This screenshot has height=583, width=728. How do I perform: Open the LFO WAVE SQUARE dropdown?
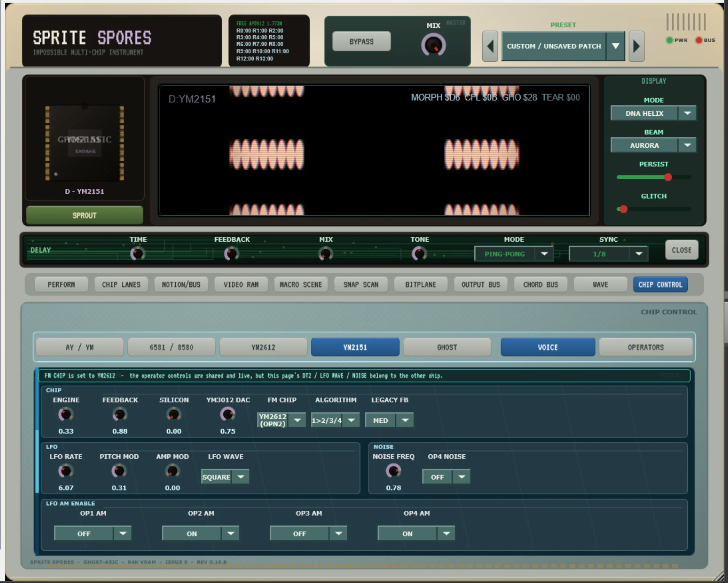(x=225, y=477)
